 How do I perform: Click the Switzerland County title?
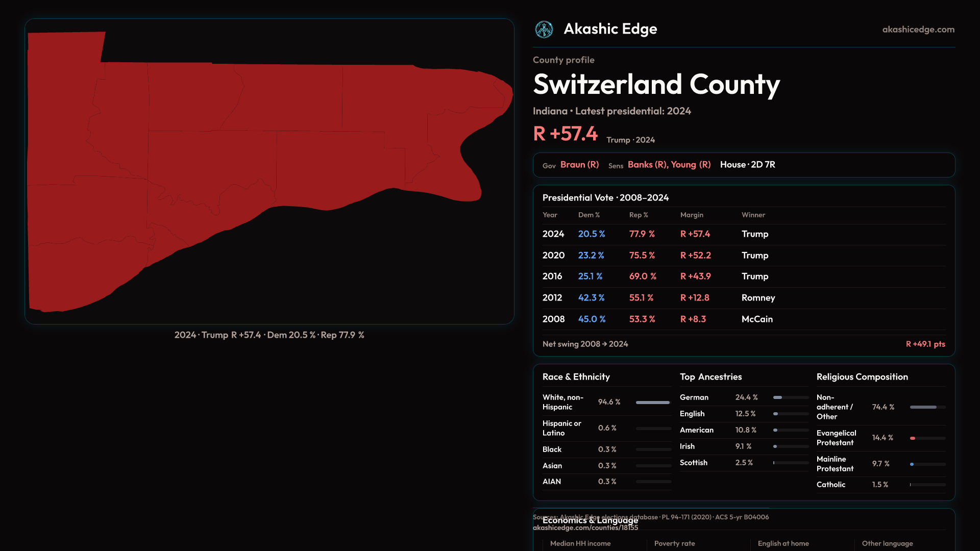pyautogui.click(x=656, y=85)
